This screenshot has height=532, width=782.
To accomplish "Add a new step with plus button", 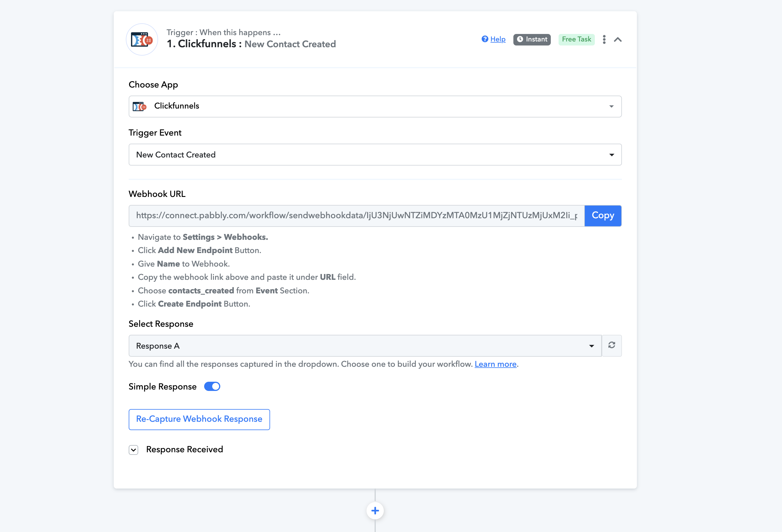I will [375, 511].
